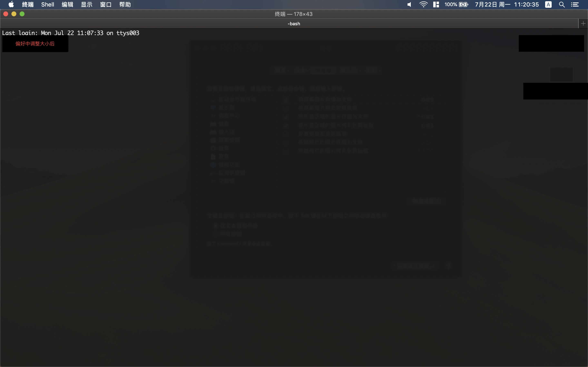This screenshot has width=588, height=367.
Task: Open the input source 'A' menu
Action: [x=548, y=4]
